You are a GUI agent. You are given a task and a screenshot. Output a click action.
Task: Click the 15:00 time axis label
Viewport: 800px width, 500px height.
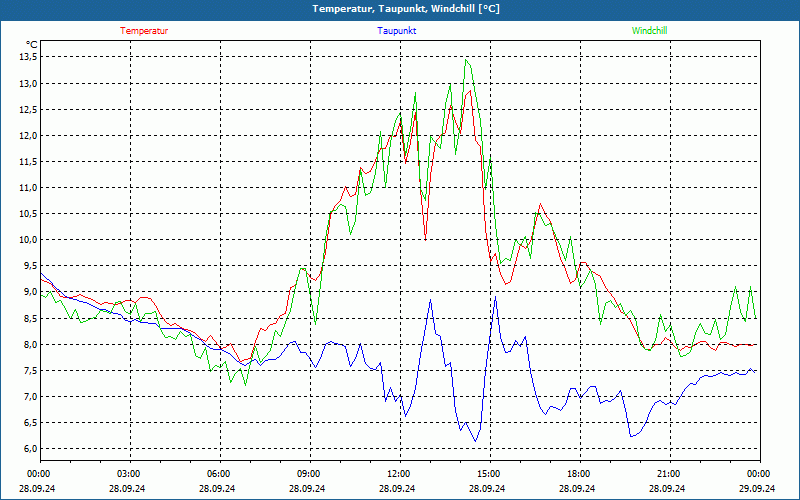(489, 474)
